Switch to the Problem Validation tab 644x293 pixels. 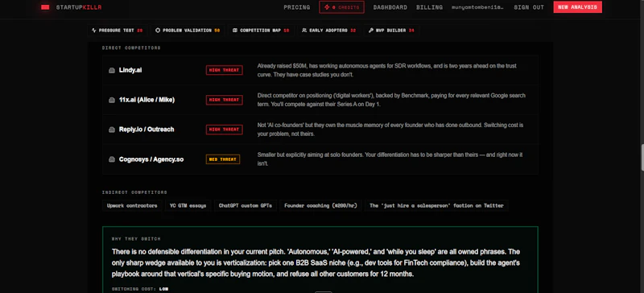[x=188, y=31]
